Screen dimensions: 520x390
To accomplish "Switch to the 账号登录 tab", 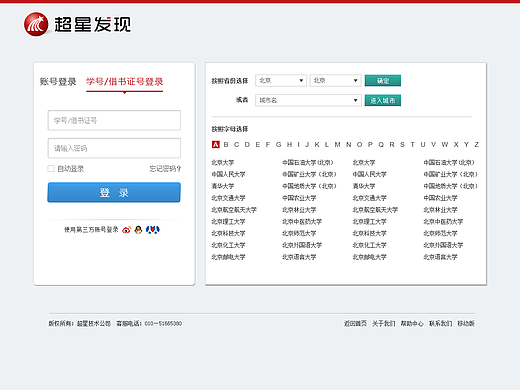I will point(58,82).
